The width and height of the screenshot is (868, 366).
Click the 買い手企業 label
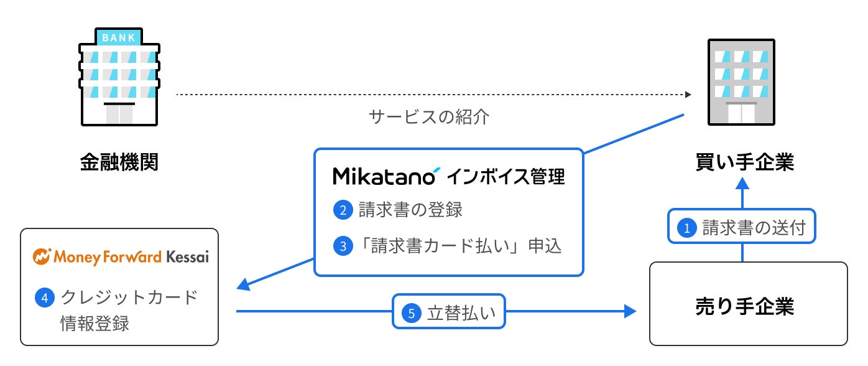point(744,162)
